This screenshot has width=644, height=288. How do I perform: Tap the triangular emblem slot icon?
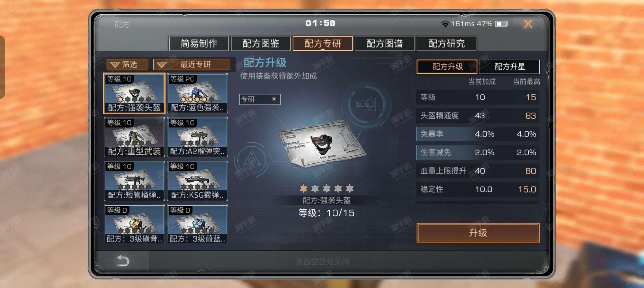point(251,159)
